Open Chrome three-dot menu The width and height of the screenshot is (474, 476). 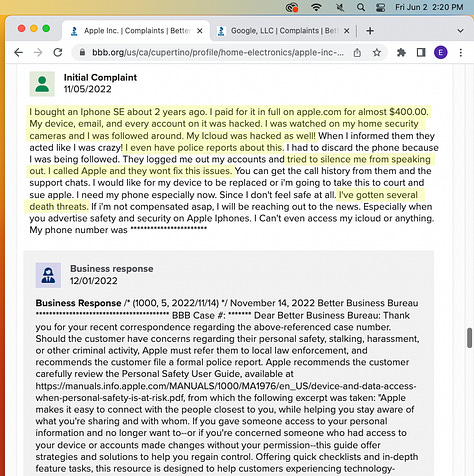[x=461, y=52]
